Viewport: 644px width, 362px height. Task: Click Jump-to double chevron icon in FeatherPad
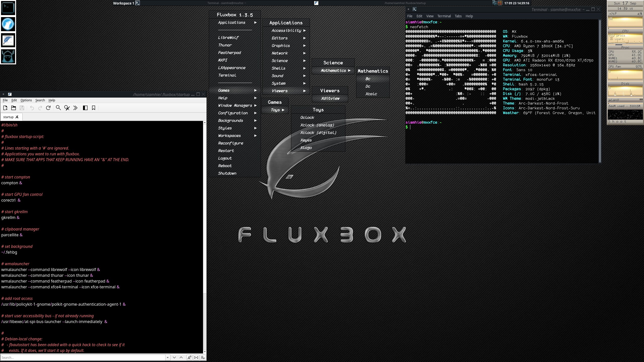[75, 108]
